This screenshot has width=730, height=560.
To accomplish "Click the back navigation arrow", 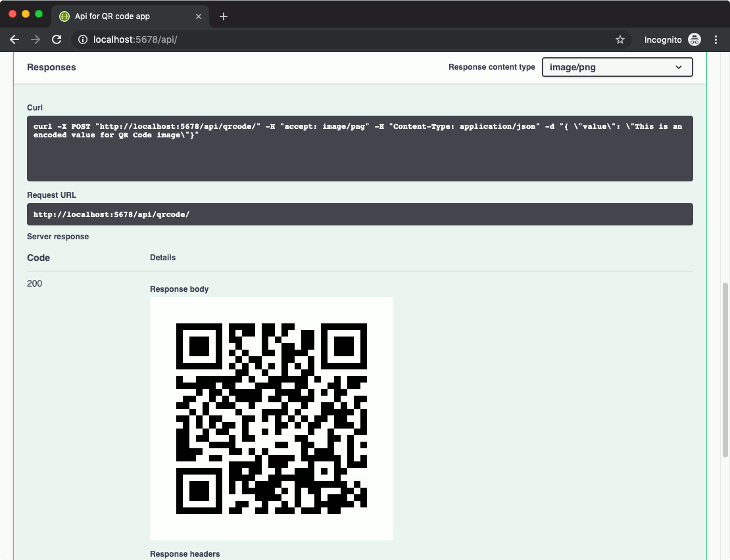I will point(14,39).
